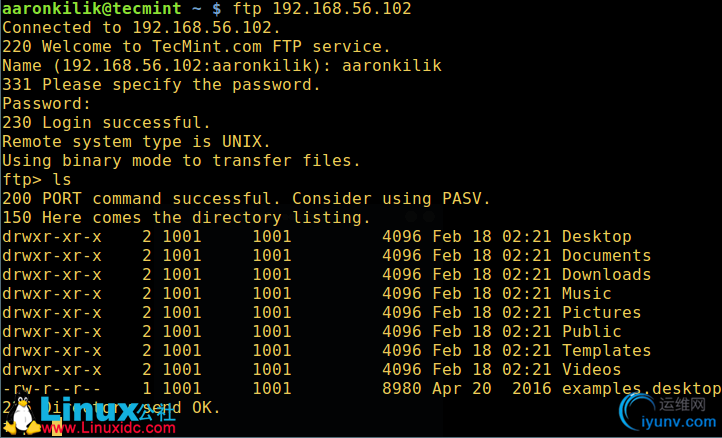Click the 192.168.56.102 address in ftp command
This screenshot has height=438, width=722.
(342, 8)
